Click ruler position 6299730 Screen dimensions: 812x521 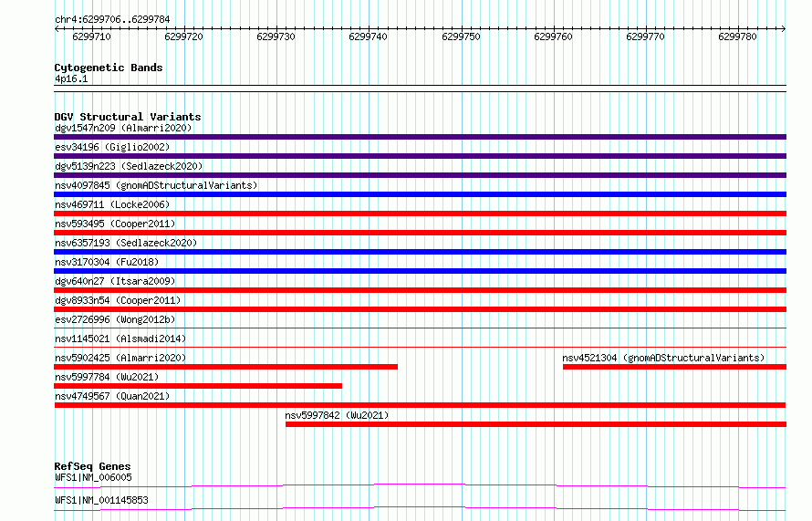[276, 36]
